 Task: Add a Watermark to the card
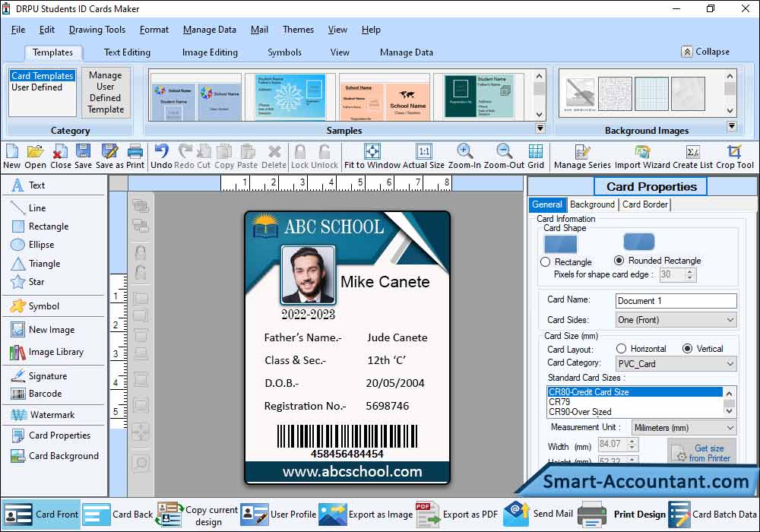pyautogui.click(x=43, y=415)
